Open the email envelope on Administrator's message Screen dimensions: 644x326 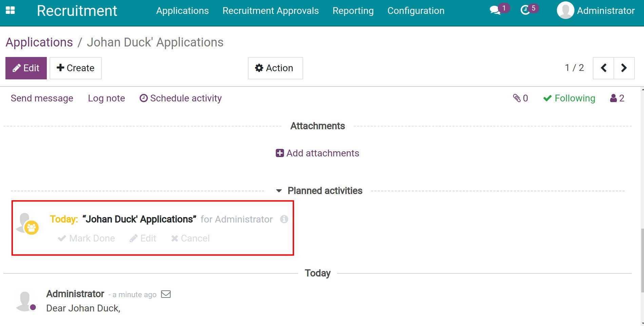(x=166, y=294)
